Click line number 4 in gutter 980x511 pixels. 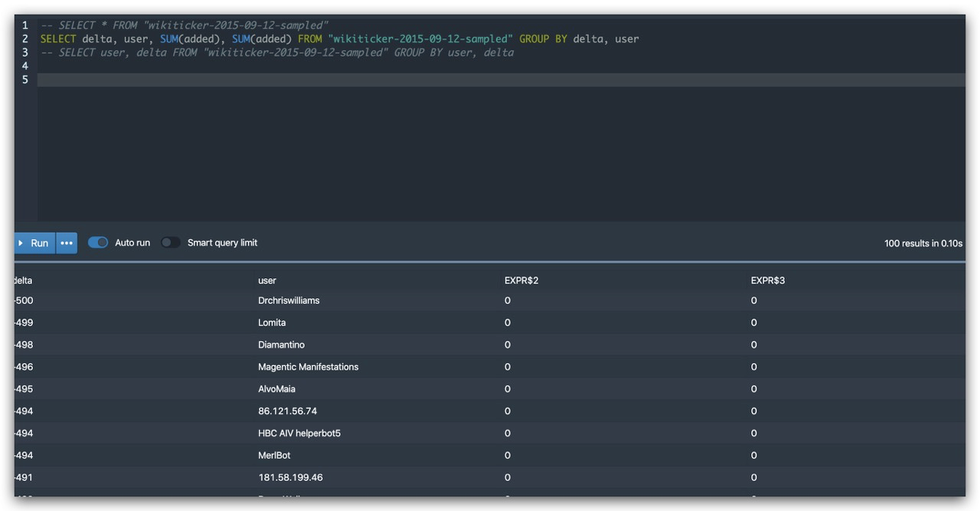coord(25,66)
